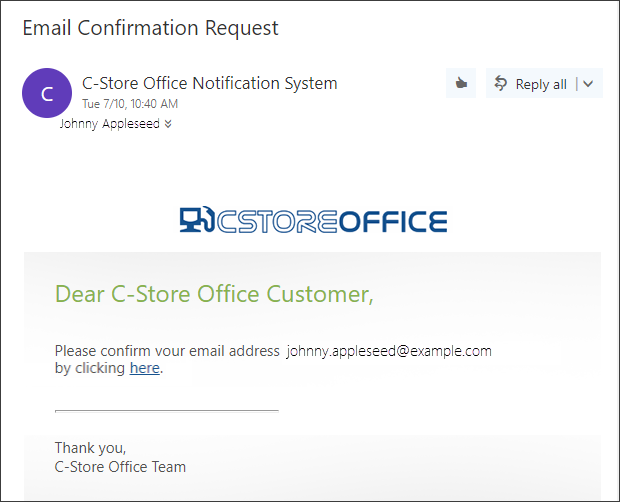Click the Tue 7/10, 10:40 AM timestamp
The width and height of the screenshot is (620, 502).
(130, 104)
